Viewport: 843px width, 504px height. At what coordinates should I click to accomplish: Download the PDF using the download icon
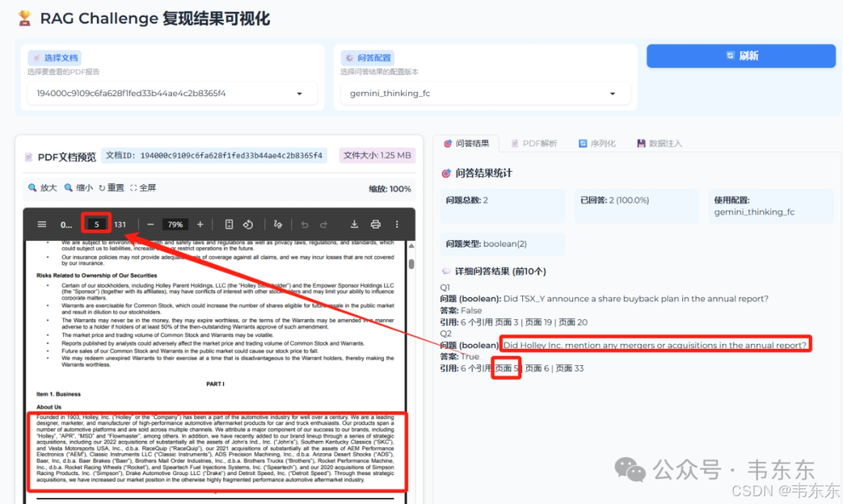(x=354, y=225)
